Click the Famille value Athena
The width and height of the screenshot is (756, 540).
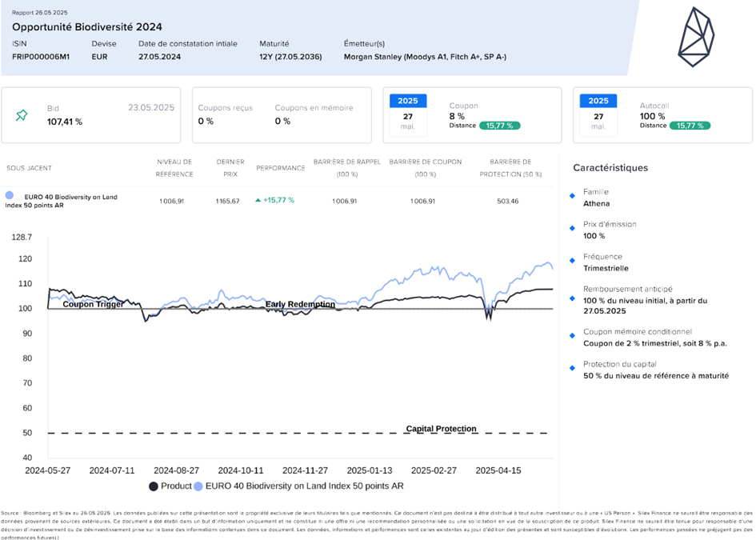tap(597, 204)
